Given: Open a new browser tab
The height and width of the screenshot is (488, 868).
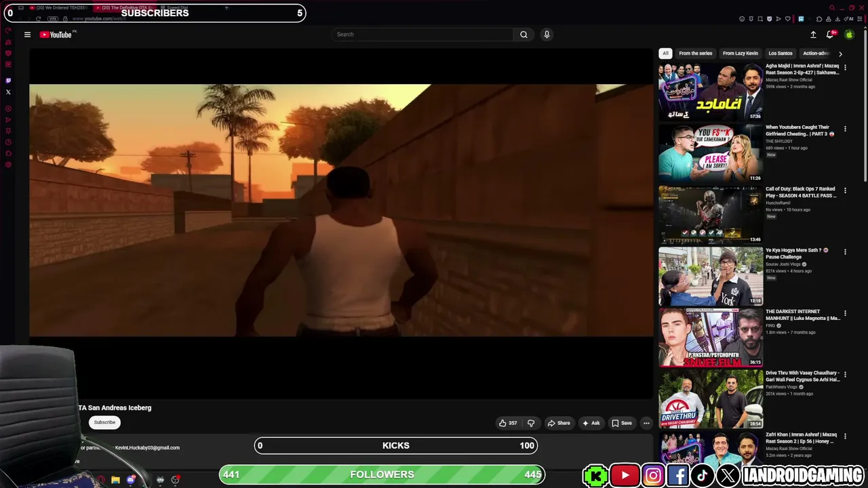Looking at the screenshot, I should pyautogui.click(x=226, y=8).
